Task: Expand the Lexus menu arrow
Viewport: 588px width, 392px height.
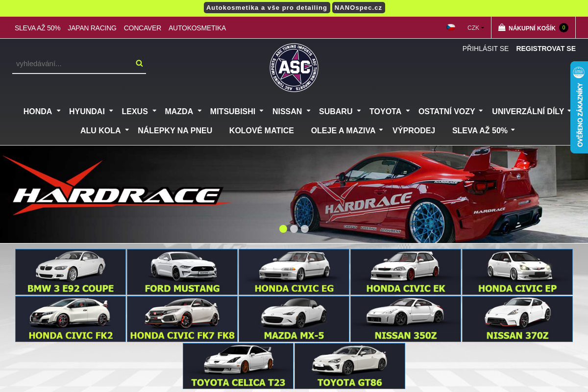Action: point(154,111)
